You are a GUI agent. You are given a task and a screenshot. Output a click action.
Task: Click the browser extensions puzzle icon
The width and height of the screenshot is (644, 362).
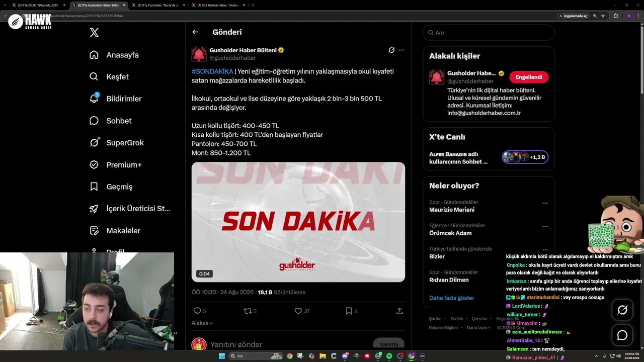615,16
